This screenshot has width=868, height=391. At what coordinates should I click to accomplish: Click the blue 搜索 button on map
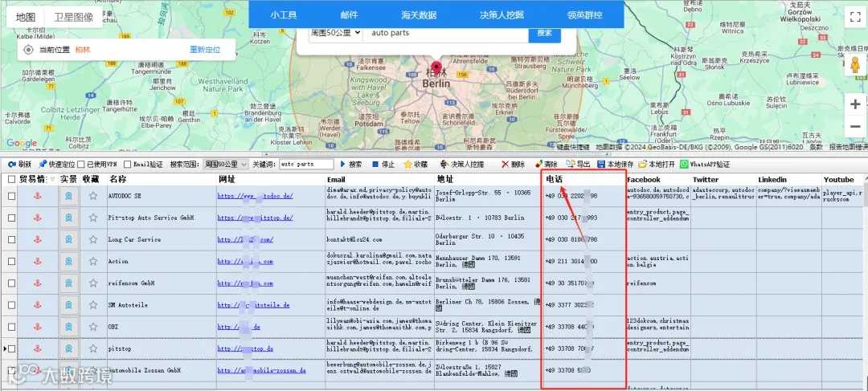coord(545,33)
